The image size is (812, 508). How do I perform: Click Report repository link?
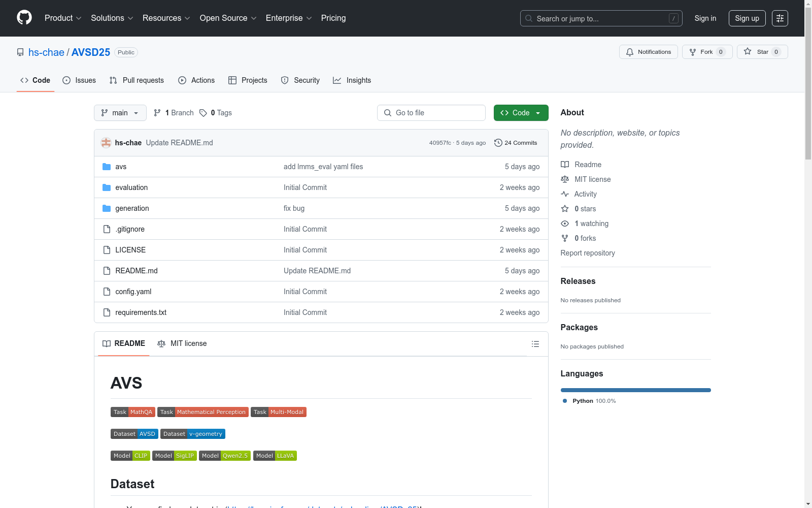coord(588,253)
